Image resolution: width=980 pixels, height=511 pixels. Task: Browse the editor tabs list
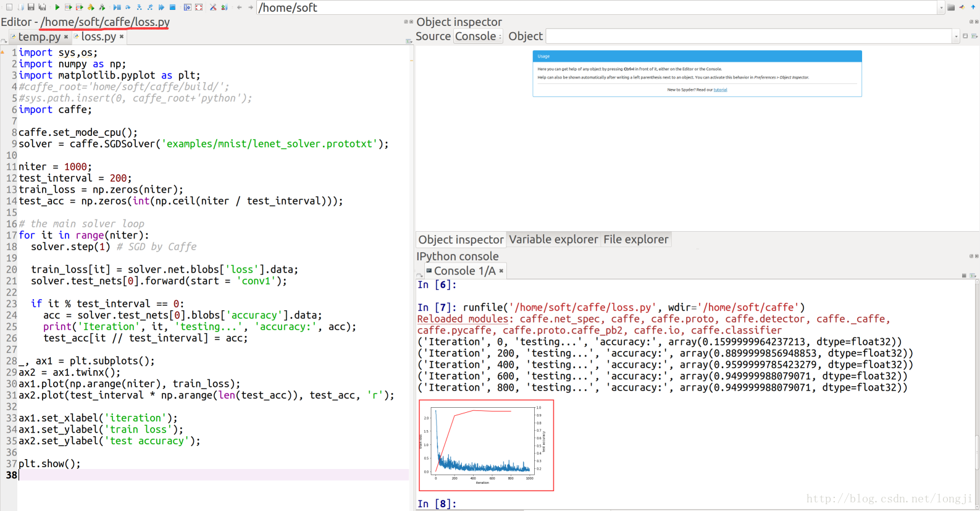[x=4, y=41]
